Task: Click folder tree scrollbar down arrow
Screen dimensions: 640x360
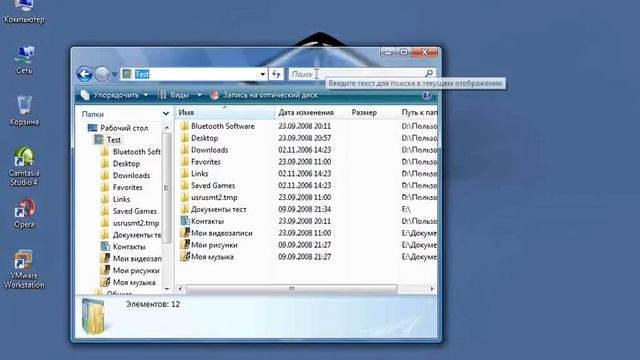Action: click(167, 289)
